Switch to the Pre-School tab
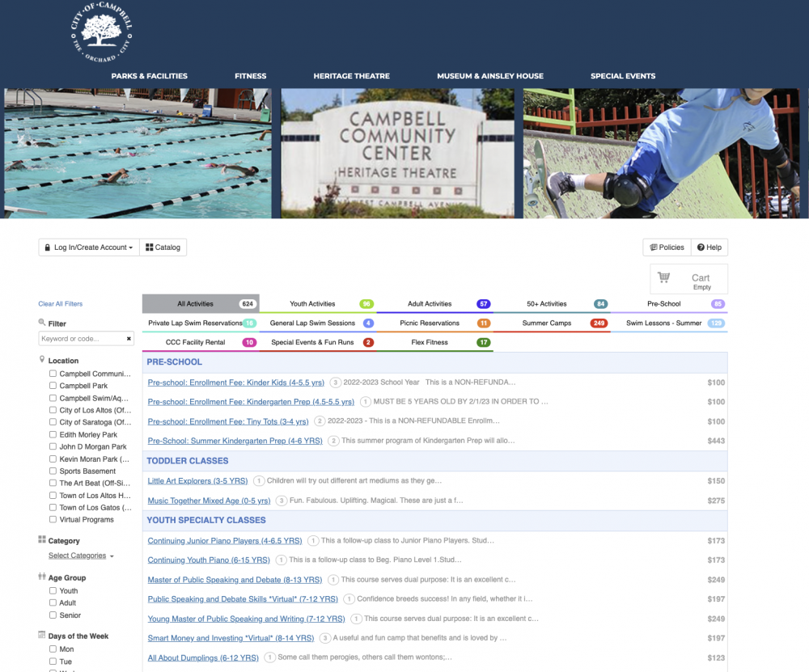The width and height of the screenshot is (809, 672). click(669, 304)
